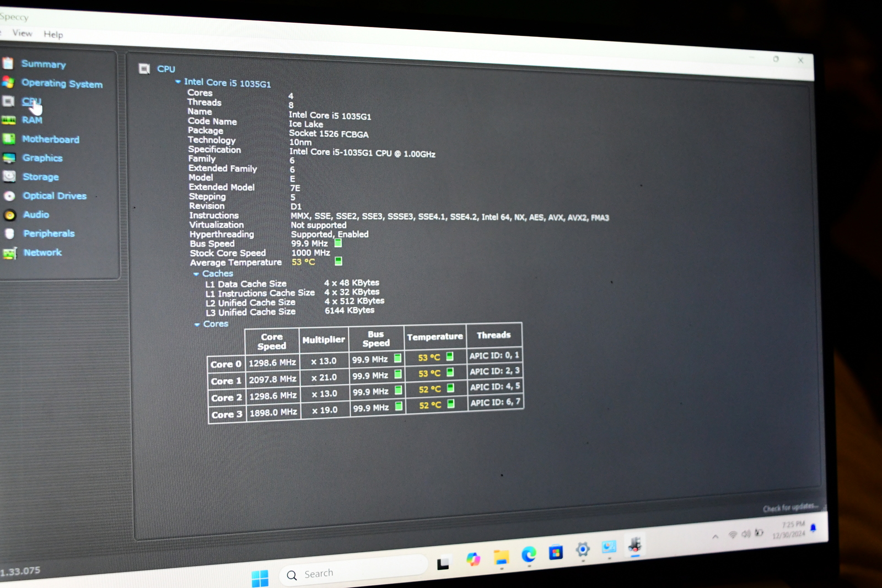Click Core 0 temperature graph icon

450,357
